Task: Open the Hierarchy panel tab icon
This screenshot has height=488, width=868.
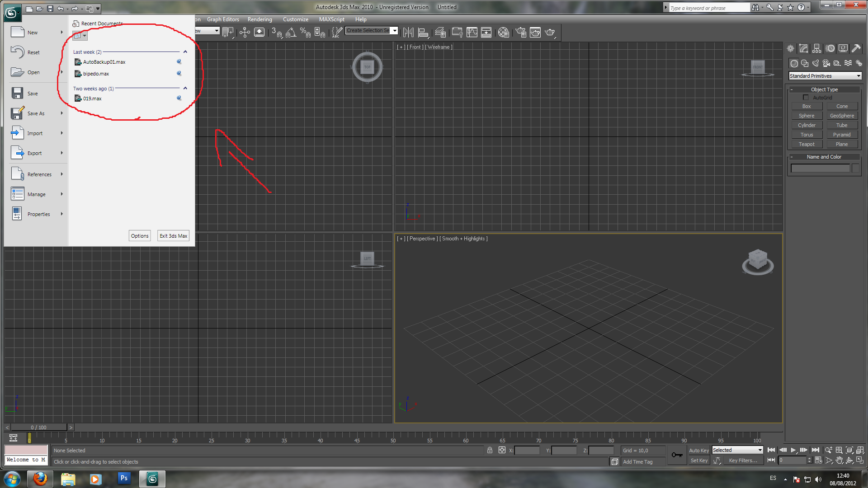Action: click(x=816, y=48)
